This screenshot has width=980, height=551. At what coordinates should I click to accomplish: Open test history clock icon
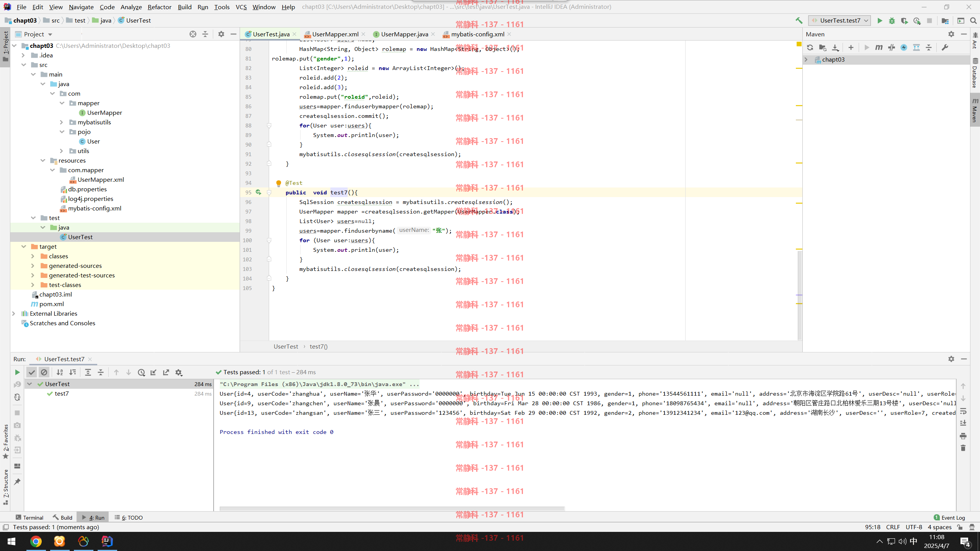(x=141, y=372)
